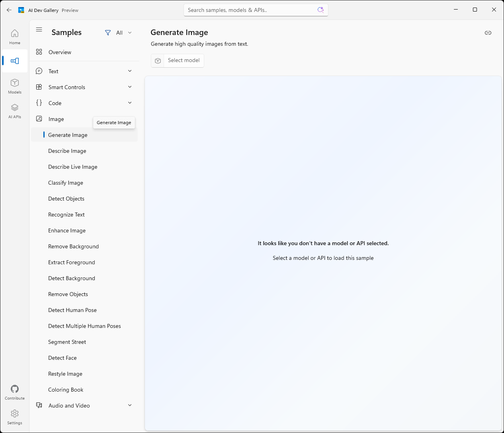The width and height of the screenshot is (504, 433).
Task: Select Detect Face sample
Action: (84, 358)
